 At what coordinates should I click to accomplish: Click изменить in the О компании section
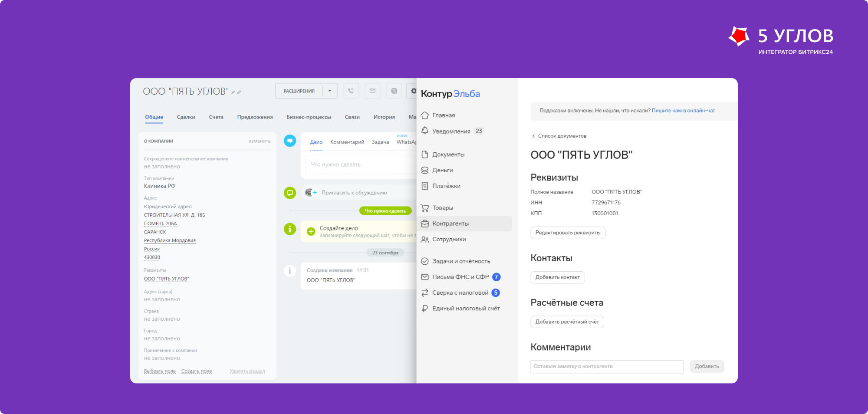[x=260, y=141]
